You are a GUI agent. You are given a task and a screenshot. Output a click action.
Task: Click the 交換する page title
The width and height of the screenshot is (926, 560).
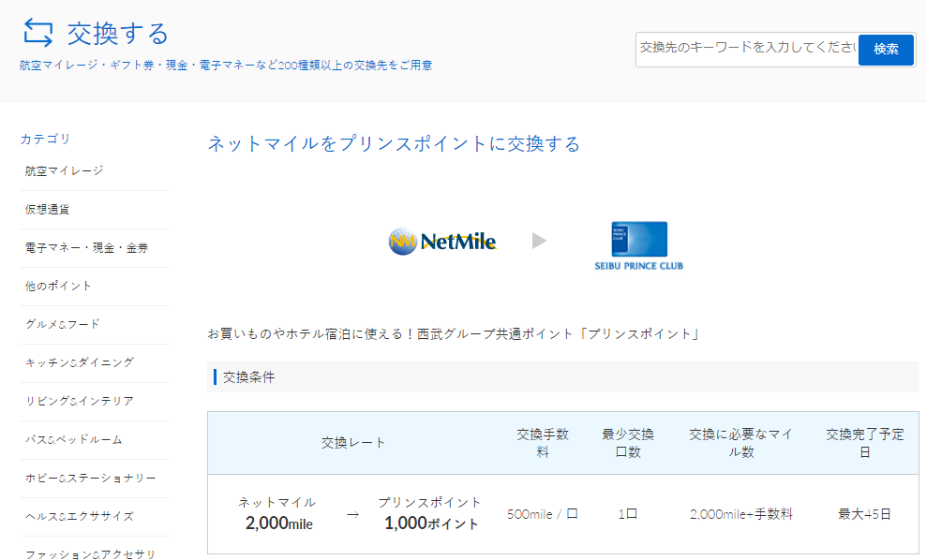pyautogui.click(x=117, y=34)
